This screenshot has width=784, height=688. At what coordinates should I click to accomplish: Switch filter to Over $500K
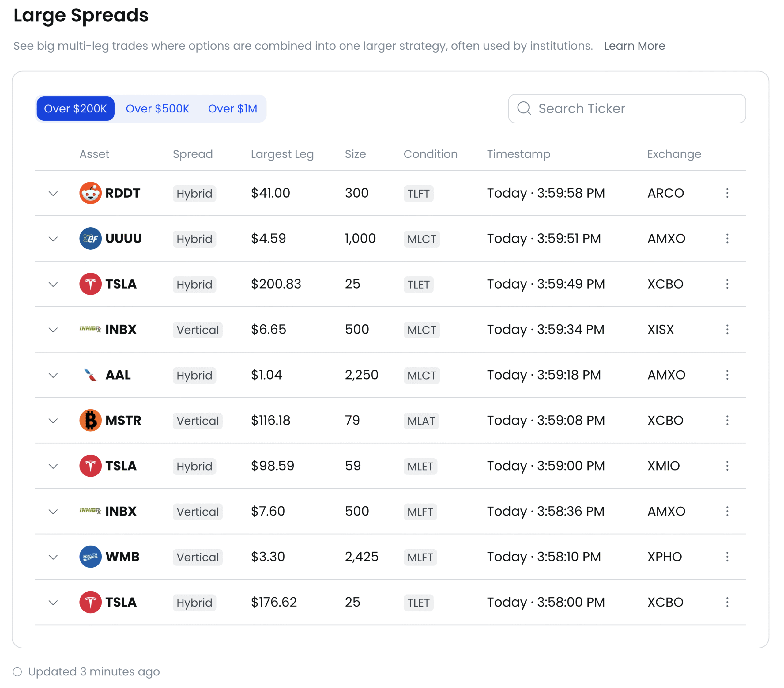pos(157,108)
